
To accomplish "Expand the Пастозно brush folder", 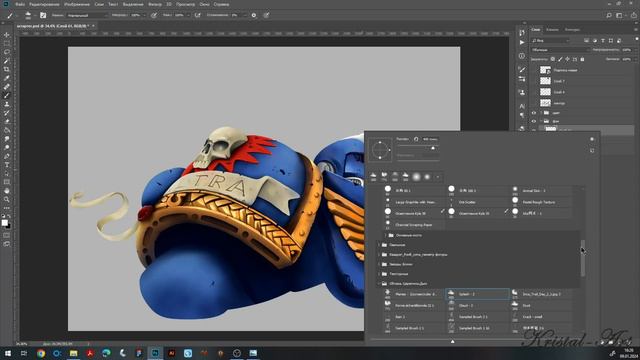I will 379,245.
